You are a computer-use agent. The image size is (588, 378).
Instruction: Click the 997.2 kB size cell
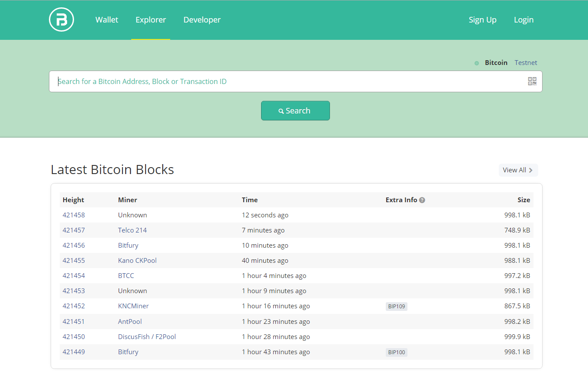(517, 276)
